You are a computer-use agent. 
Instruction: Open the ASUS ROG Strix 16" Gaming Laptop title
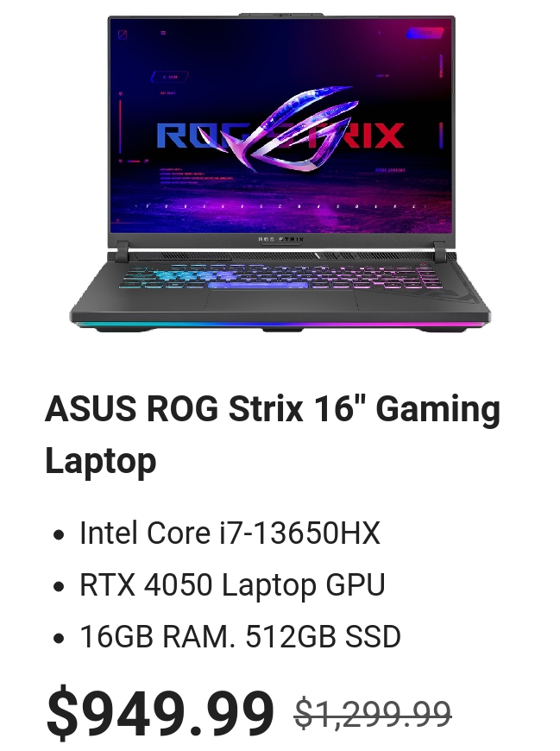pyautogui.click(x=273, y=434)
